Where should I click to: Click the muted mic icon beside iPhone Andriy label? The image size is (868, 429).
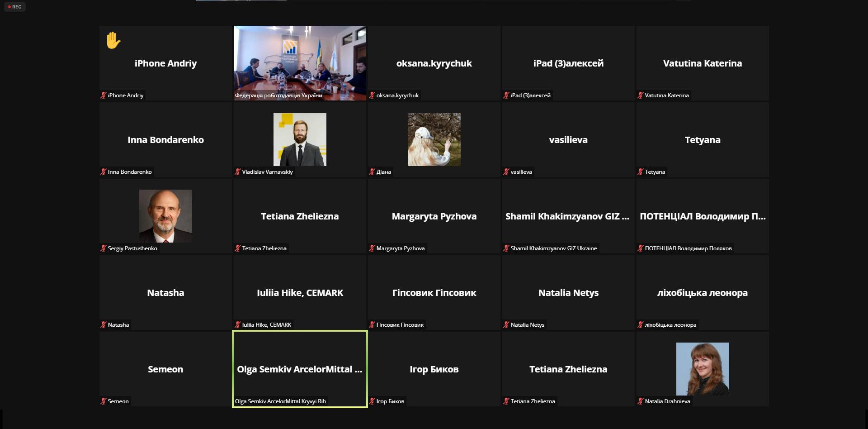pos(104,95)
